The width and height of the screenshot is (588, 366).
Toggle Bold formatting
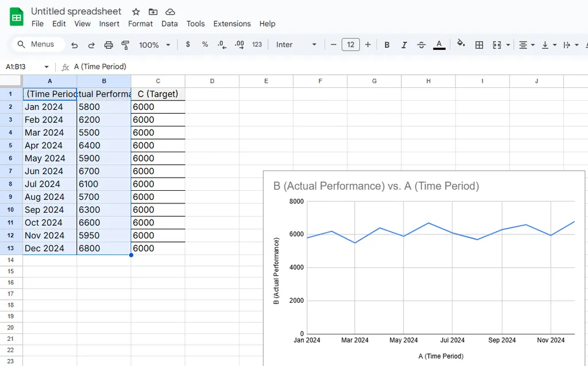(x=387, y=45)
